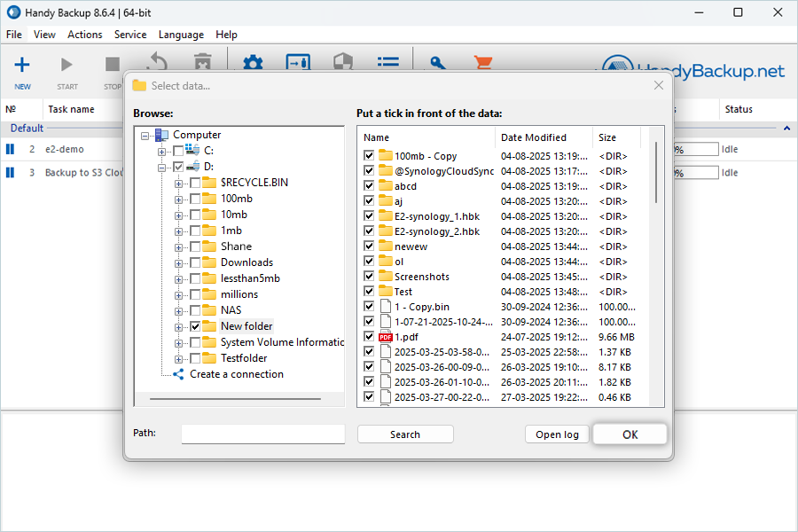Click the Search button
The height and width of the screenshot is (532, 798).
coord(405,434)
